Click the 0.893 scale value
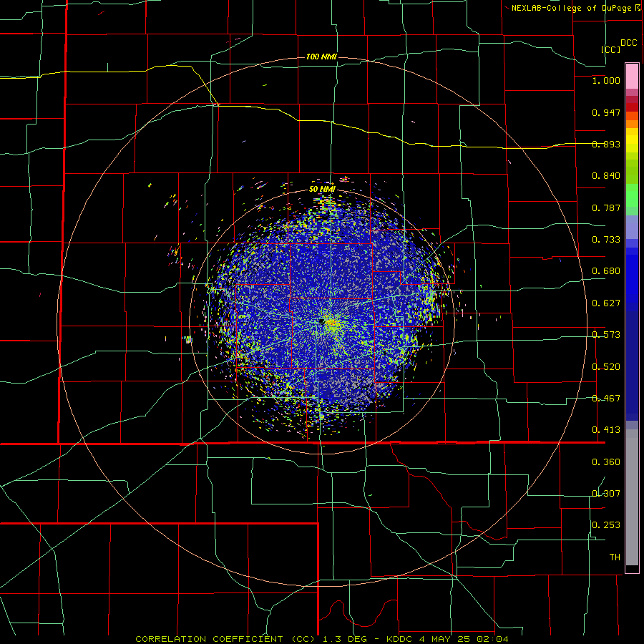The height and width of the screenshot is (644, 644). pos(606,144)
